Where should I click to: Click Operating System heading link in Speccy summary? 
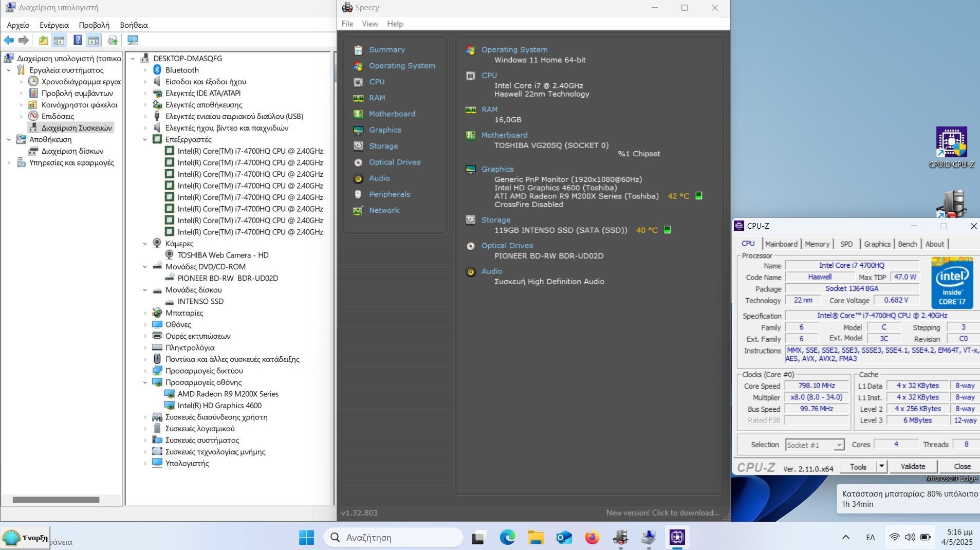coord(514,50)
